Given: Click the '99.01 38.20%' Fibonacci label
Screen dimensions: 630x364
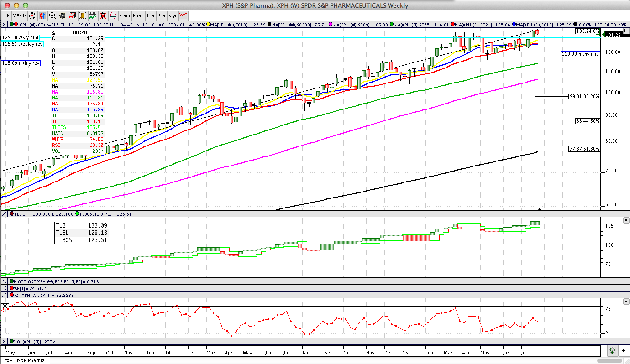Looking at the screenshot, I should click(x=584, y=96).
